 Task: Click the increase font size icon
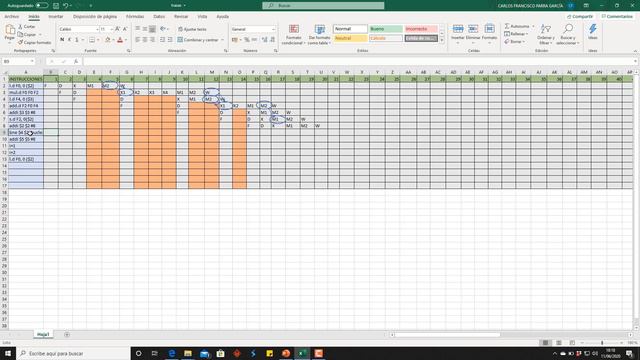[118, 29]
